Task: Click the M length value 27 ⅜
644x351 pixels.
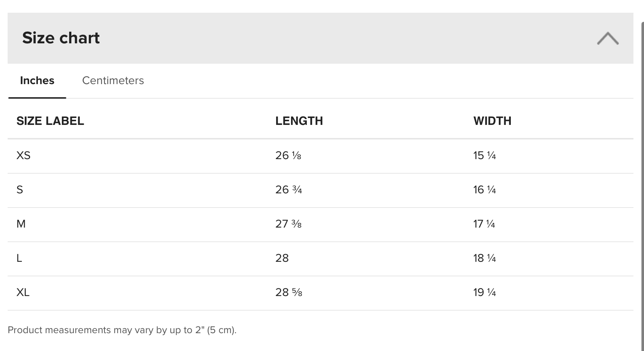Action: (x=288, y=224)
